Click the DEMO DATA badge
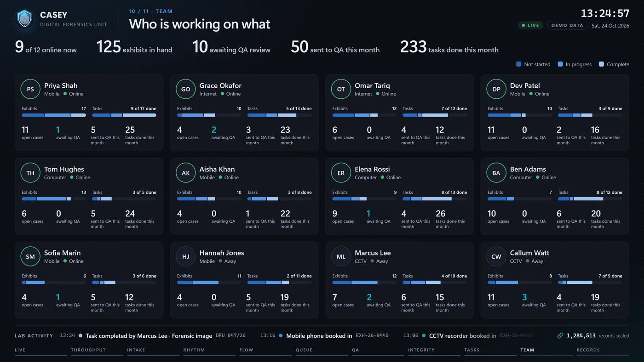The image size is (644, 362). tap(567, 25)
